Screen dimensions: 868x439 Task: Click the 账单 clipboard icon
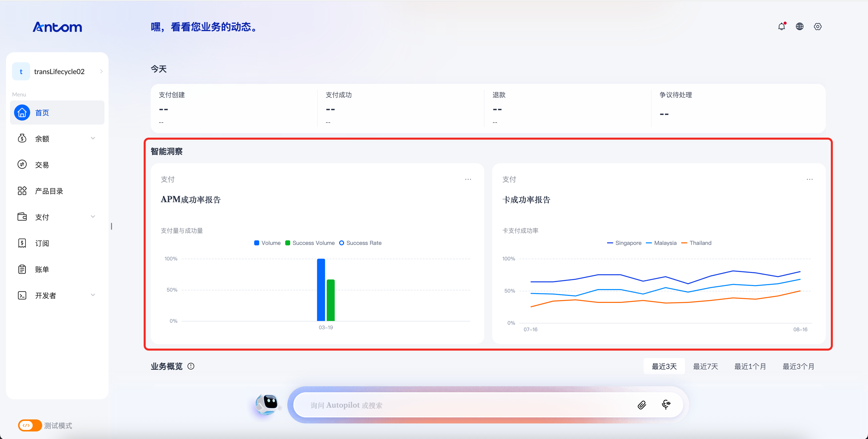pos(22,269)
